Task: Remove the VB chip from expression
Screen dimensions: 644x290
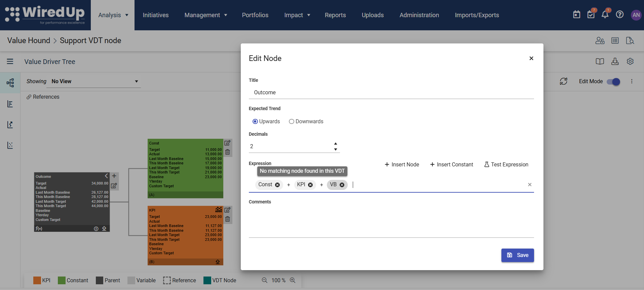Action: tap(342, 185)
